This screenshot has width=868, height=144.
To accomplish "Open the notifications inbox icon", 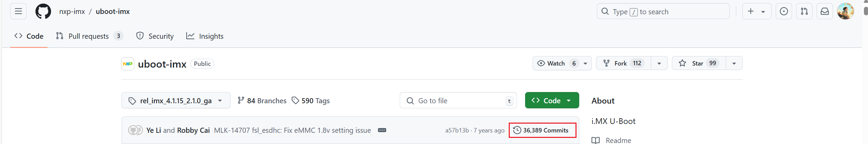I will click(x=824, y=12).
